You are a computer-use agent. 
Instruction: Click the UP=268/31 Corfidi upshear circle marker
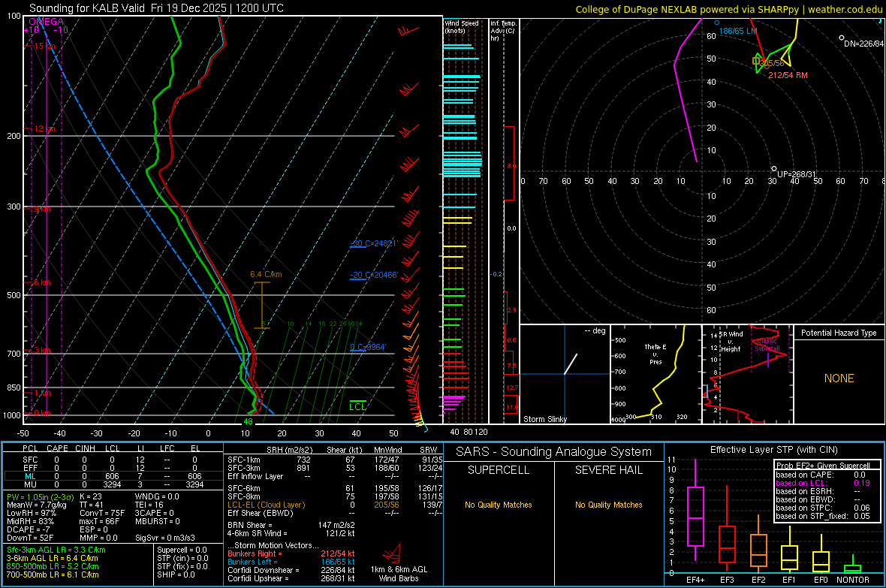click(774, 168)
